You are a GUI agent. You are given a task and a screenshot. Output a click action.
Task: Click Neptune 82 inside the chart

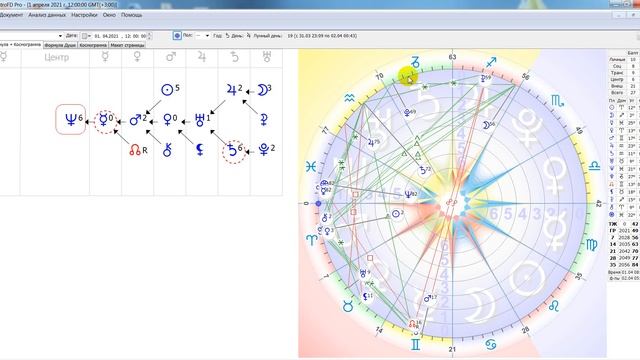pos(411,195)
